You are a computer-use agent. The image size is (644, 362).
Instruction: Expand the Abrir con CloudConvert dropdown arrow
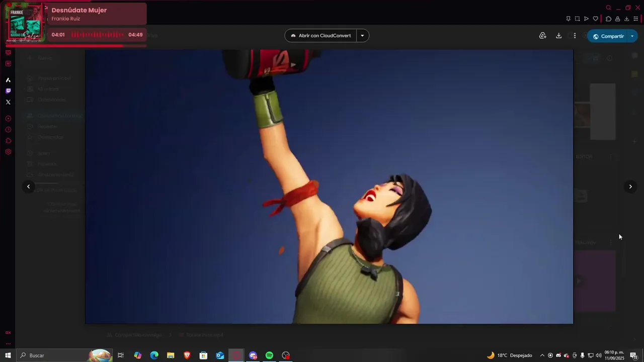click(x=362, y=36)
